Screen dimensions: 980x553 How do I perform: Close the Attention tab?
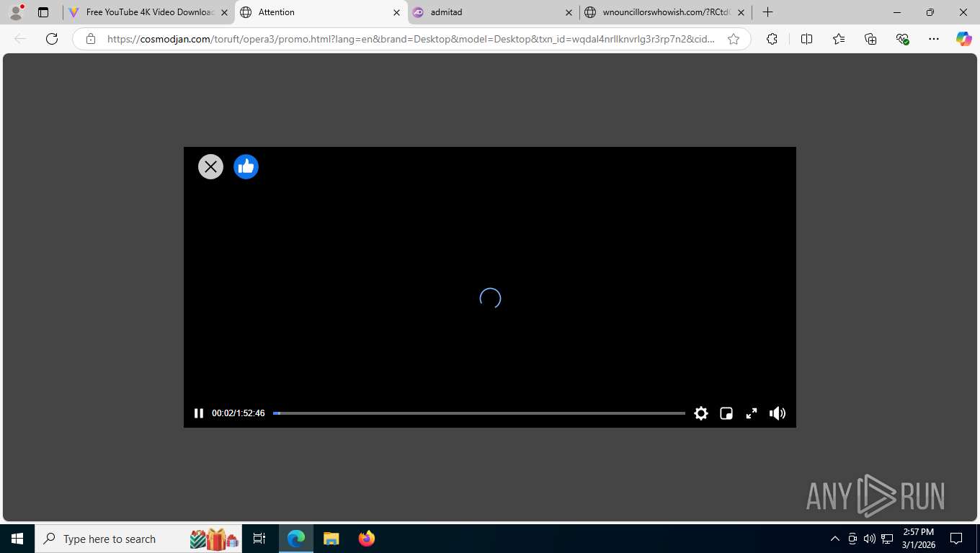pyautogui.click(x=396, y=12)
